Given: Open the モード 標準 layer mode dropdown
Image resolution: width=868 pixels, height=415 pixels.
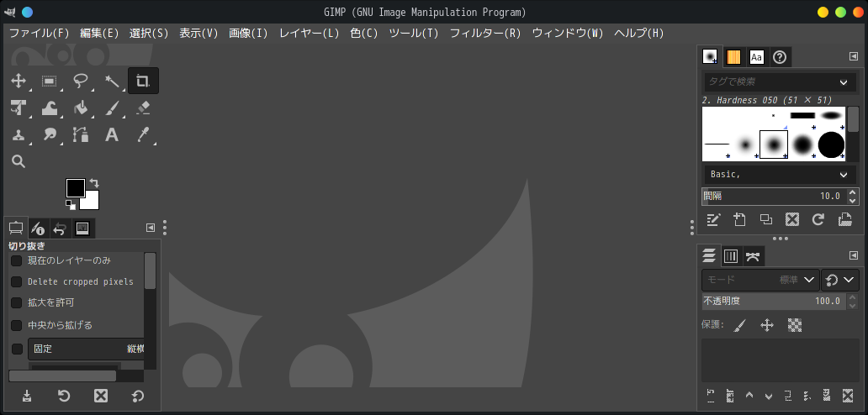Looking at the screenshot, I should coord(760,280).
